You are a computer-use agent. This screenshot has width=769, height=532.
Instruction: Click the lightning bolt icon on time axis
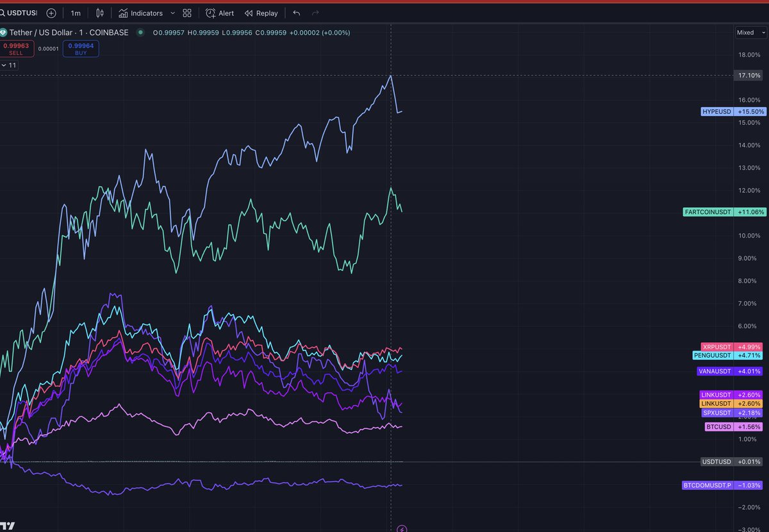point(402,529)
